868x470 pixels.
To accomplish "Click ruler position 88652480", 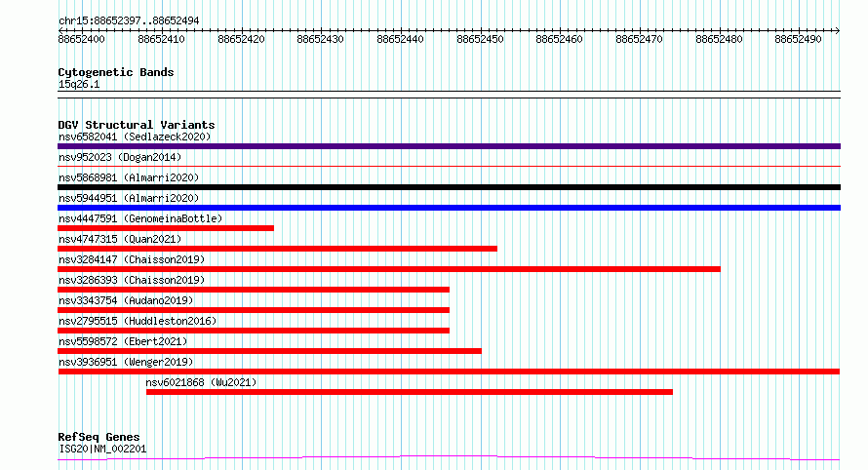I will click(x=719, y=39).
